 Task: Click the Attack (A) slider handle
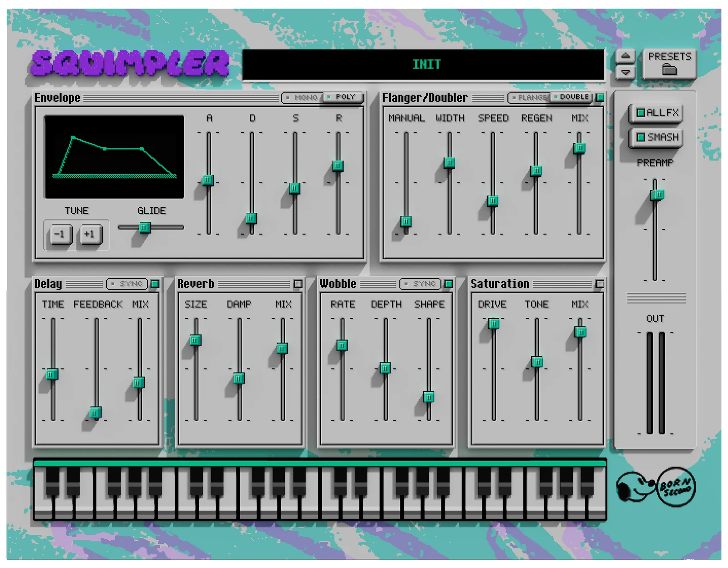tap(208, 180)
